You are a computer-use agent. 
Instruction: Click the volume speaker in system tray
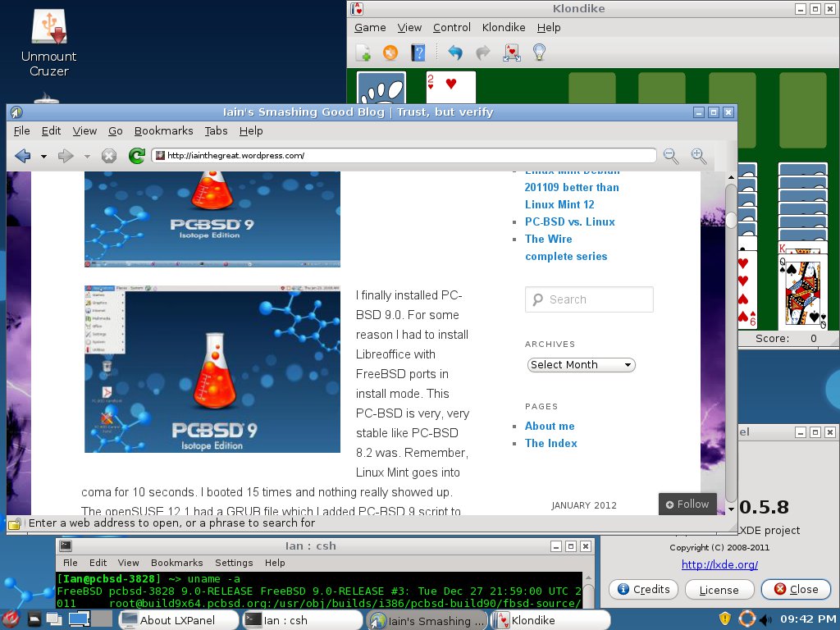765,620
